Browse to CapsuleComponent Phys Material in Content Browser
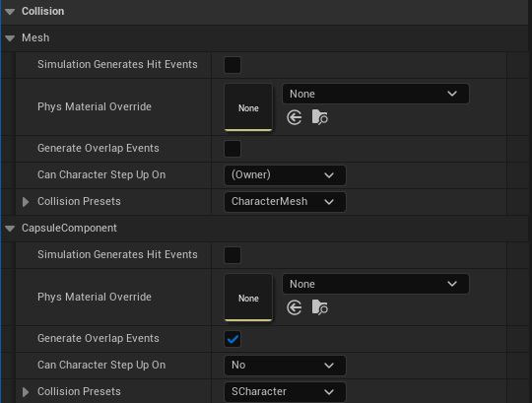Image resolution: width=532 pixels, height=403 pixels. pos(319,307)
